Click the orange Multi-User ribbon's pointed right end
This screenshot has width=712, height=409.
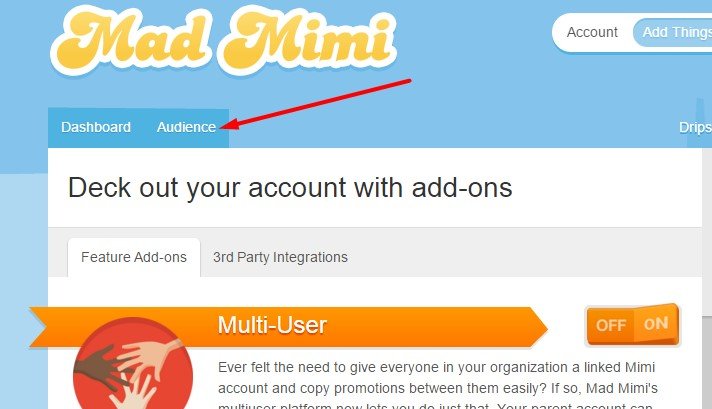tap(538, 327)
